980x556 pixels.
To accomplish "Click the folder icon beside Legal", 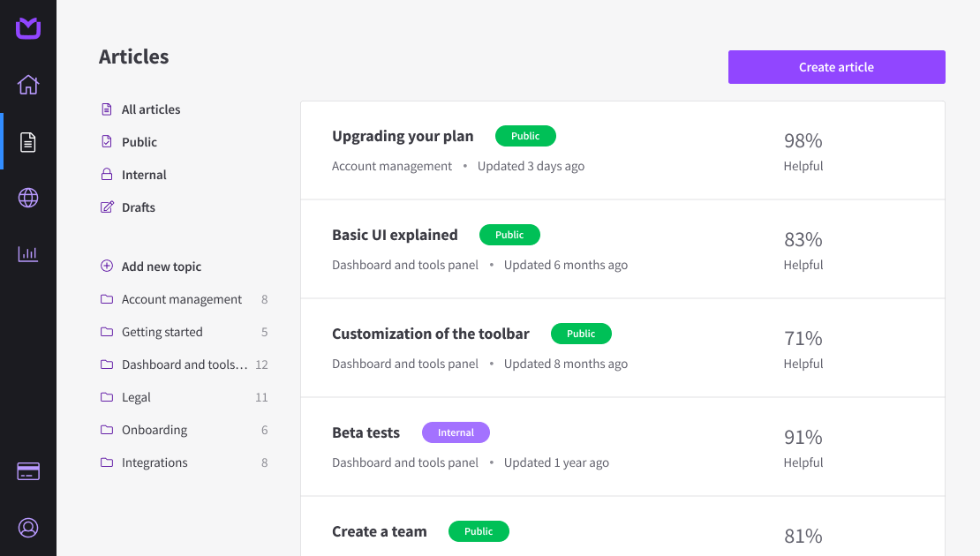I will click(106, 397).
